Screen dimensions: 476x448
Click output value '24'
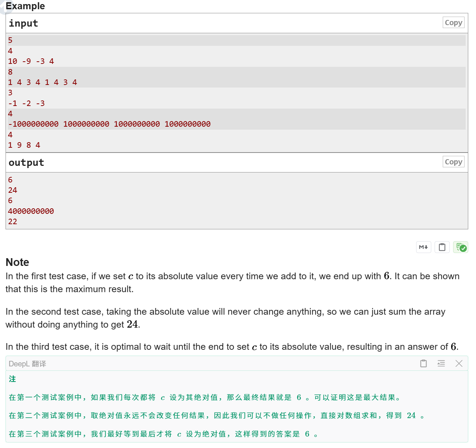coord(13,190)
